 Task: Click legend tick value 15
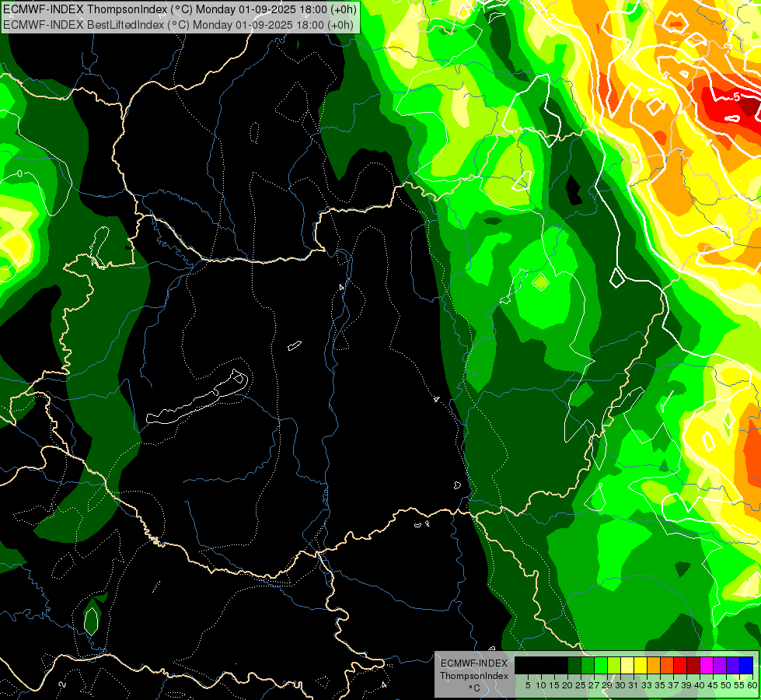(x=555, y=685)
